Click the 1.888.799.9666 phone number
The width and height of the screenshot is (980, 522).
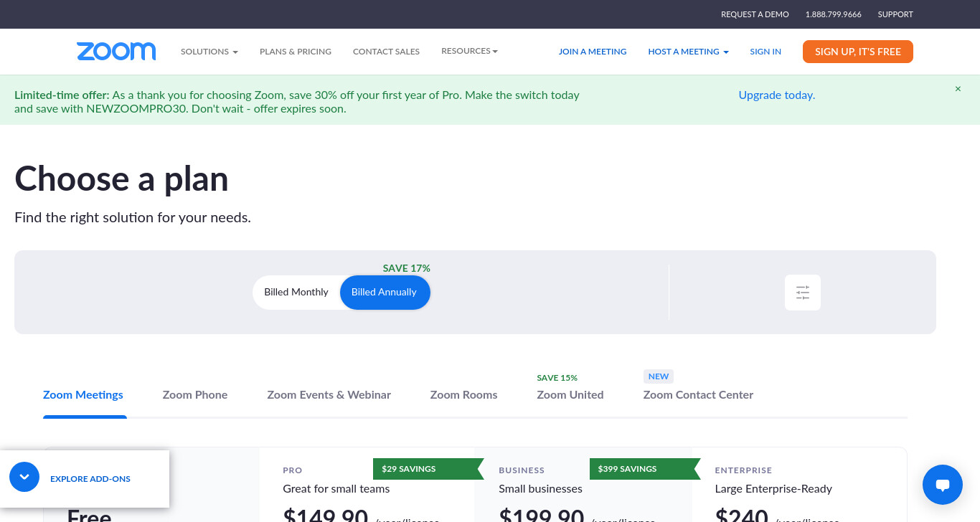pyautogui.click(x=834, y=14)
